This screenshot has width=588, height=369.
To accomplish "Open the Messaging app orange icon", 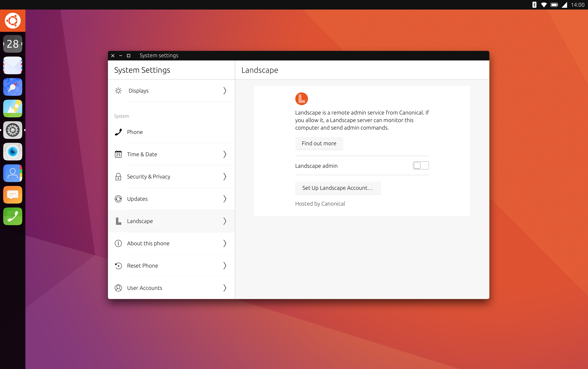I will tap(13, 195).
